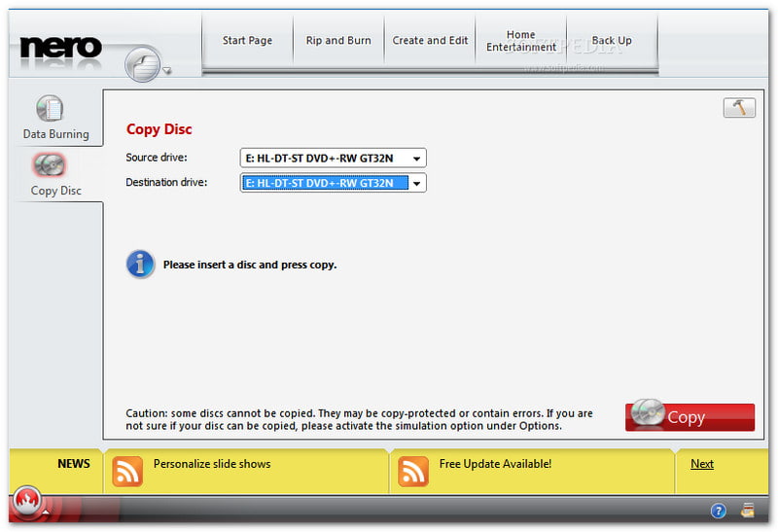778x532 pixels.
Task: Open the Free Update Available news item
Action: point(495,464)
